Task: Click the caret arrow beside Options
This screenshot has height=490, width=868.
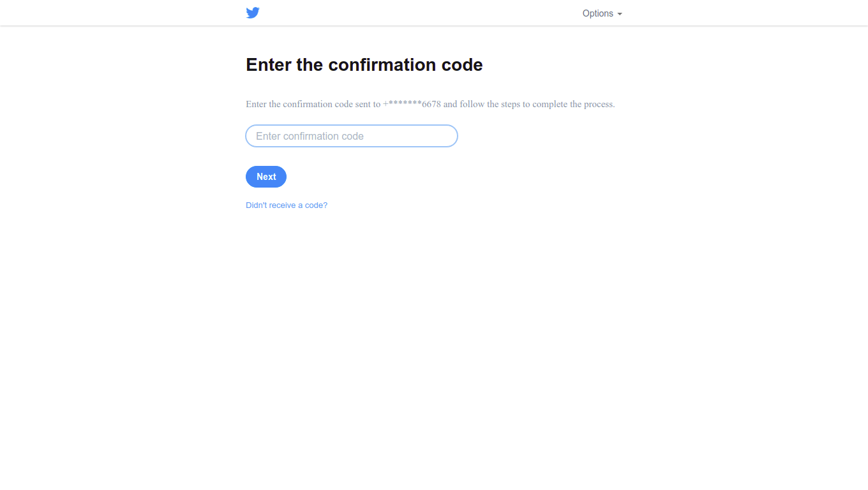Action: tap(620, 14)
